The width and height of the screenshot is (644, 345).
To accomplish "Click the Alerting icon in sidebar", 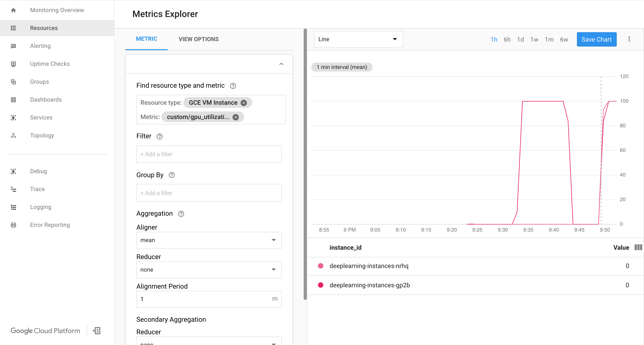I will 13,46.
